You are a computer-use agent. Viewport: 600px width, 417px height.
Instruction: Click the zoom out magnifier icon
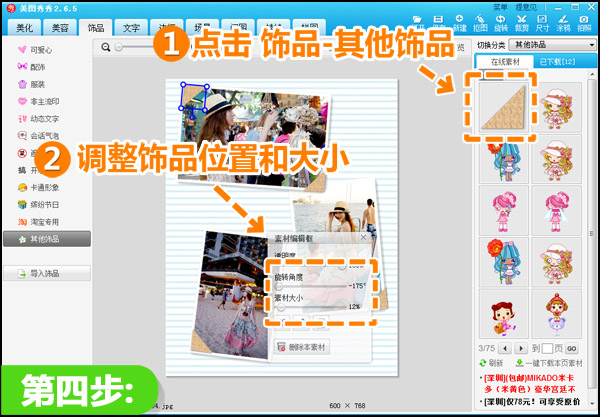pyautogui.click(x=106, y=47)
